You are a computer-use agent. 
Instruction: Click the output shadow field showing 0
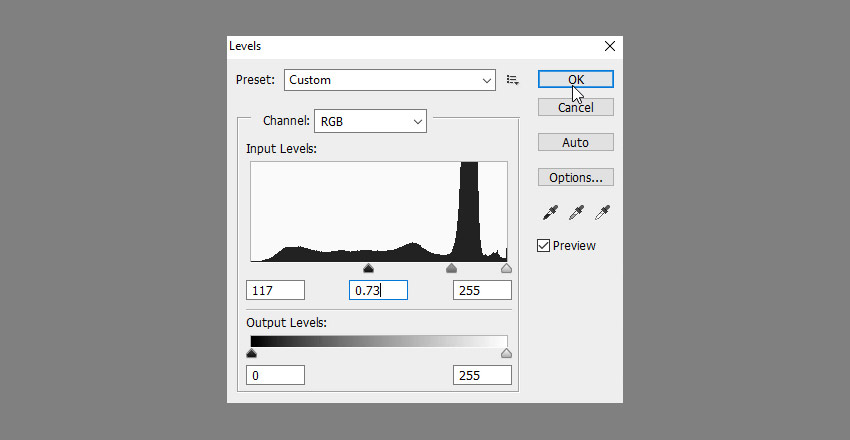click(x=275, y=376)
